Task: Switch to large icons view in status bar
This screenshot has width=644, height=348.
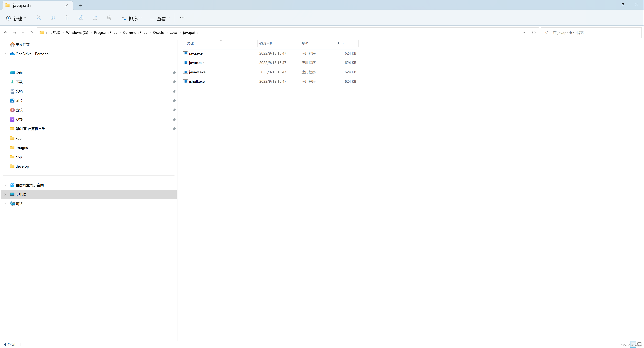Action: (x=639, y=344)
